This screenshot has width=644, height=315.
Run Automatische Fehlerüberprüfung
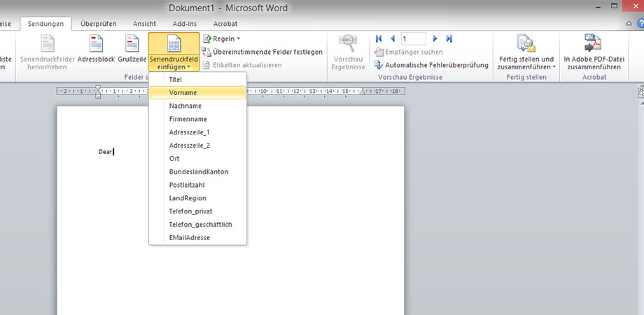click(431, 64)
